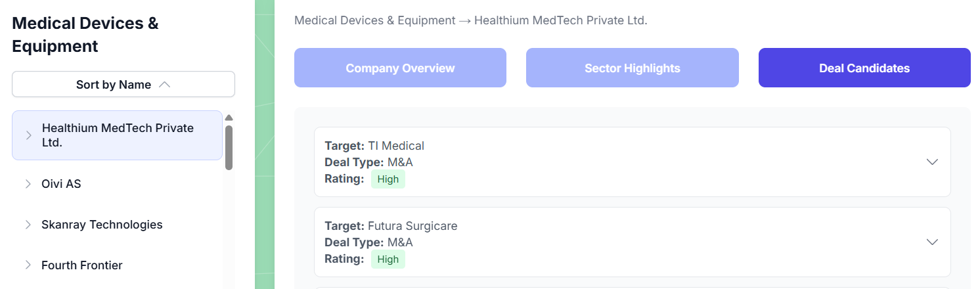The height and width of the screenshot is (289, 980).
Task: Select the Deal Candidates tab
Action: click(864, 68)
